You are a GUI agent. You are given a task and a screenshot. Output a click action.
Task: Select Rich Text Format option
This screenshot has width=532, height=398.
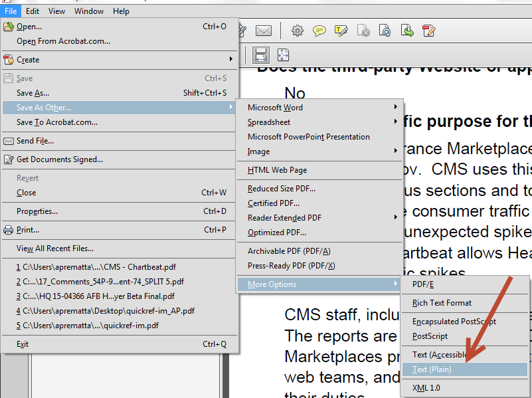pyautogui.click(x=442, y=303)
